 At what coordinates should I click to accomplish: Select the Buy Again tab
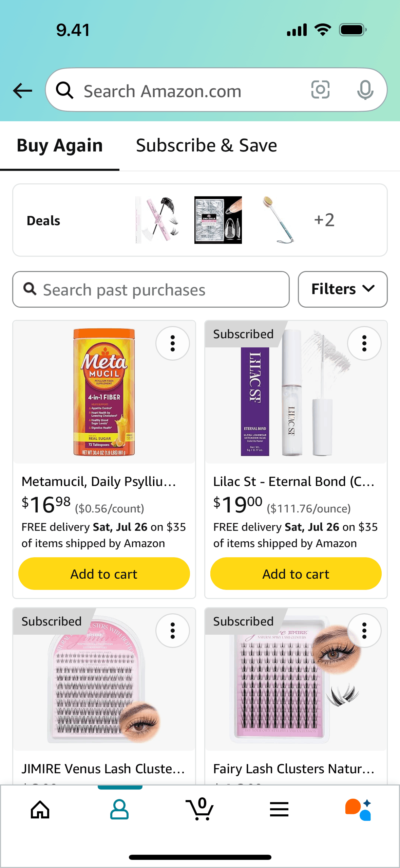click(60, 145)
